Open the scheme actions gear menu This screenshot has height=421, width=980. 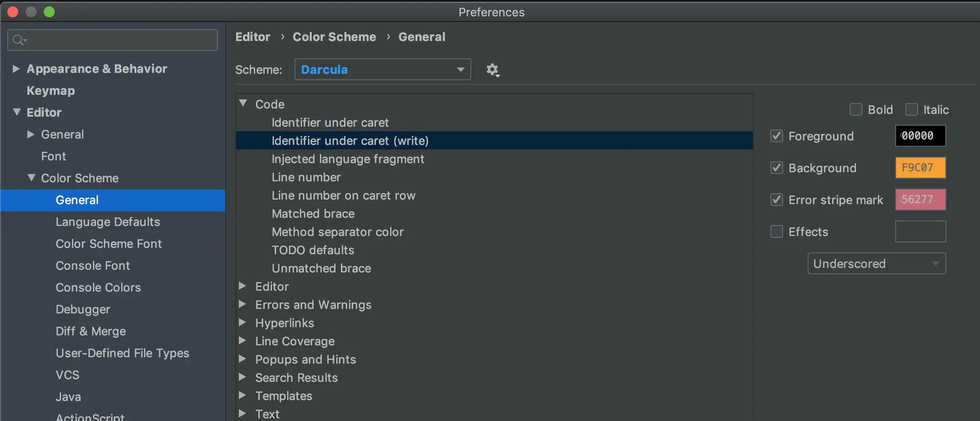(x=492, y=70)
